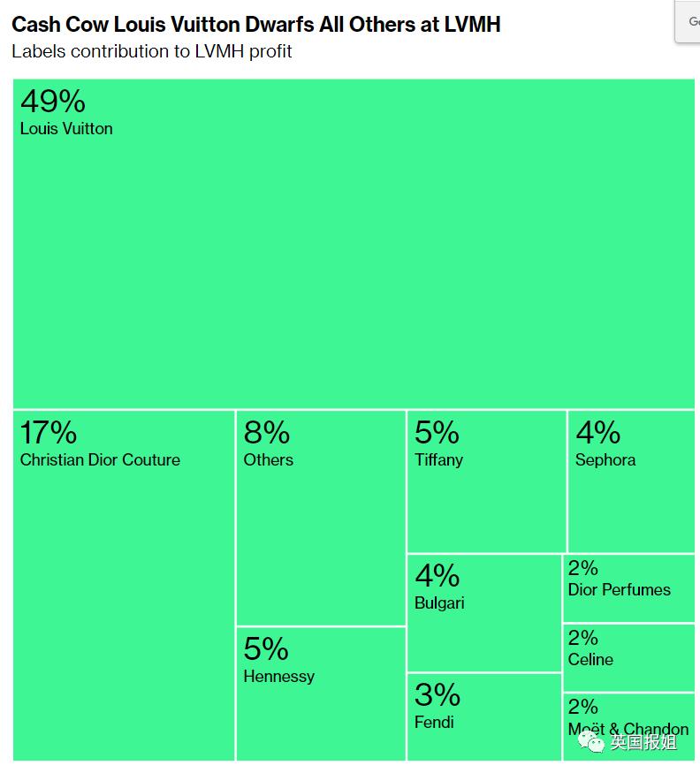Click the Bulgari segment

tap(483, 627)
